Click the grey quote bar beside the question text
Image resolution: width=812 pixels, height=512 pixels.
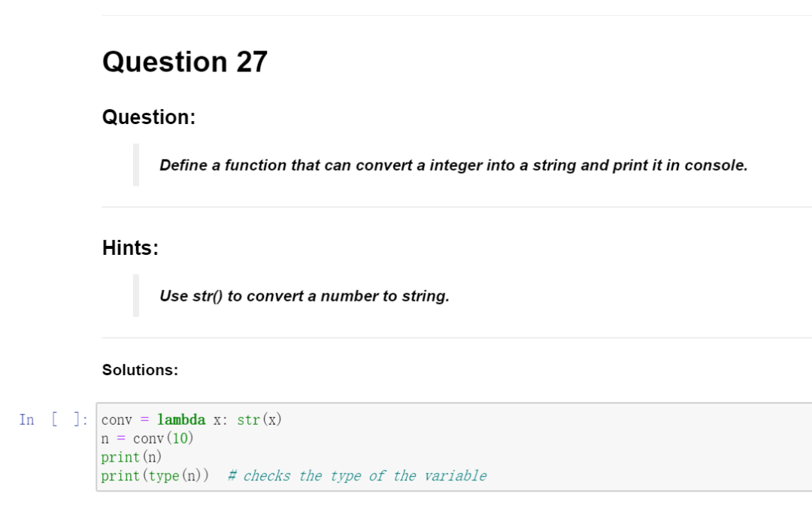click(x=136, y=165)
